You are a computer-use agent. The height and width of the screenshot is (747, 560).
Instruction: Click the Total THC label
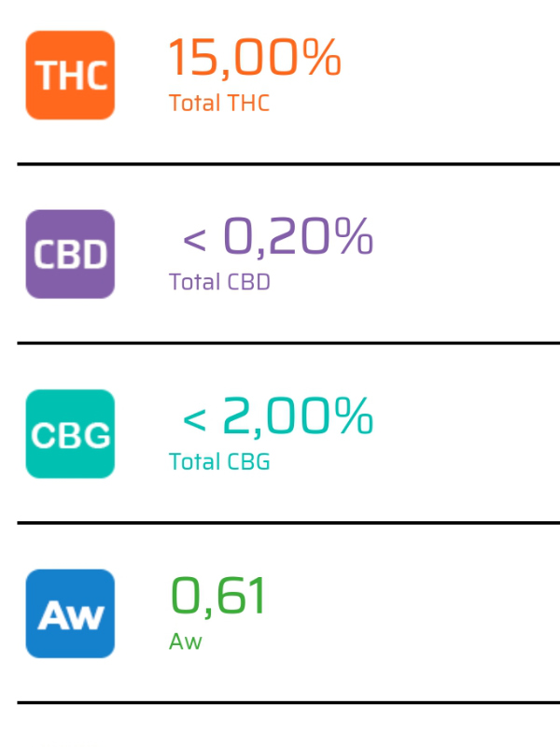coord(219,103)
